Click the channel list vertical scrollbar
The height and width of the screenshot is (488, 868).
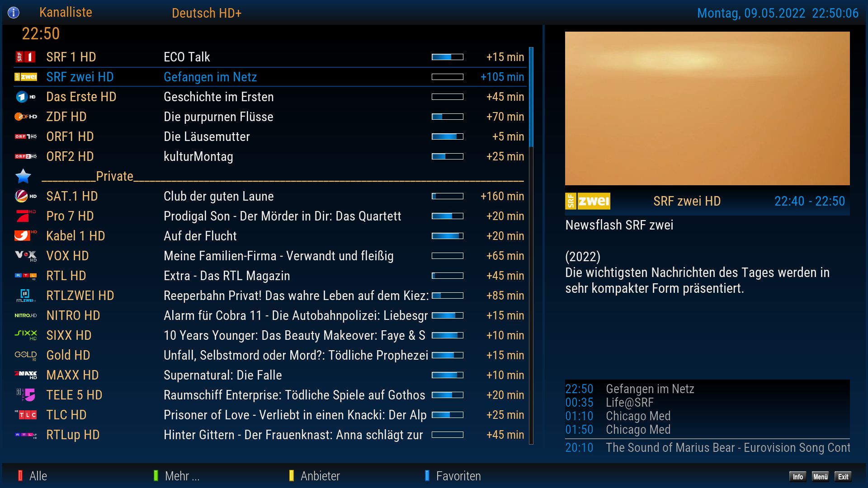pos(531,97)
